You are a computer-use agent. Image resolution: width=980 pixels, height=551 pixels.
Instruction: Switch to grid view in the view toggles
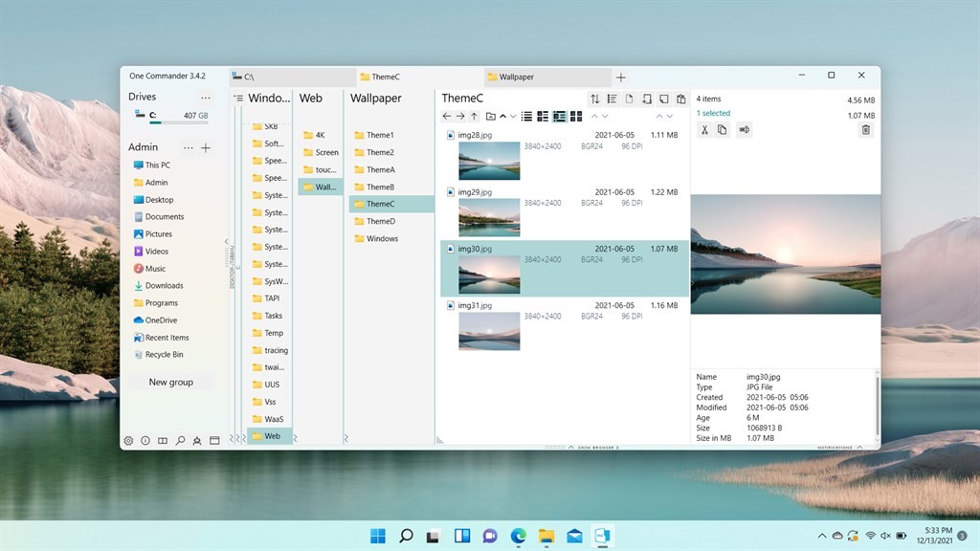click(576, 116)
